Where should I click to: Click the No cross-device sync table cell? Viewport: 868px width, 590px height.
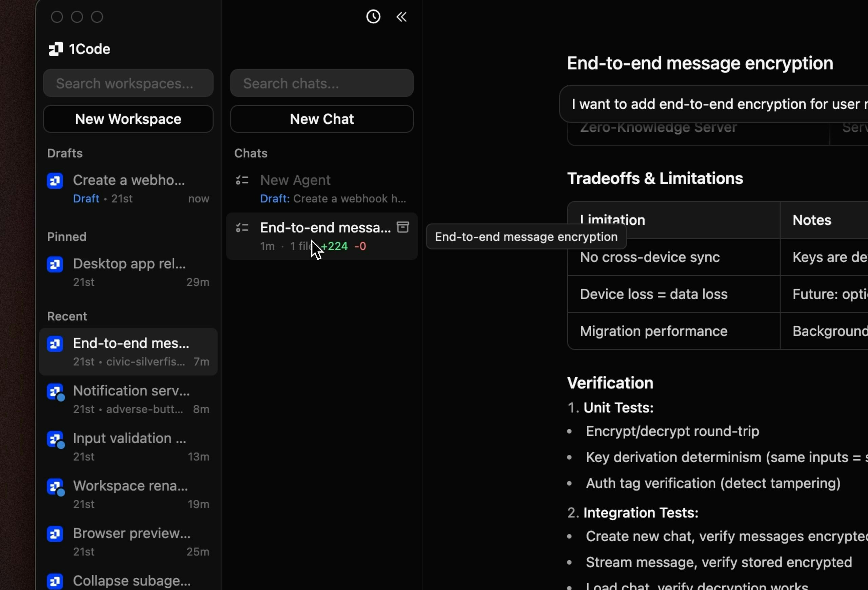649,257
